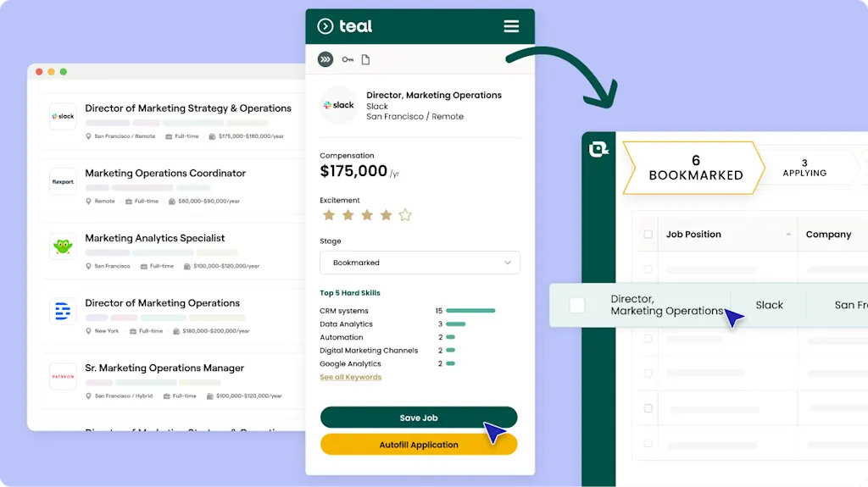Click the Save Job button
The height and width of the screenshot is (487, 868).
click(418, 418)
